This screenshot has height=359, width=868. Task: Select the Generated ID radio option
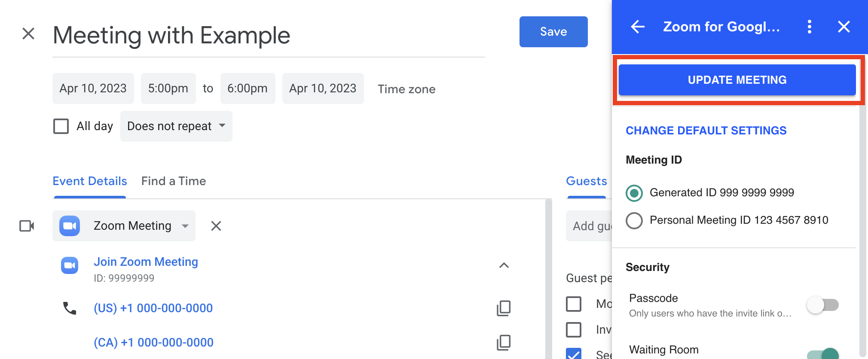634,193
